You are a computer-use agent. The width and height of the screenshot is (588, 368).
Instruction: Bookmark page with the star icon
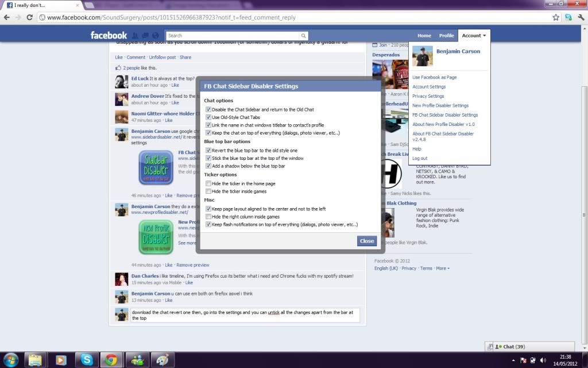pyautogui.click(x=556, y=17)
